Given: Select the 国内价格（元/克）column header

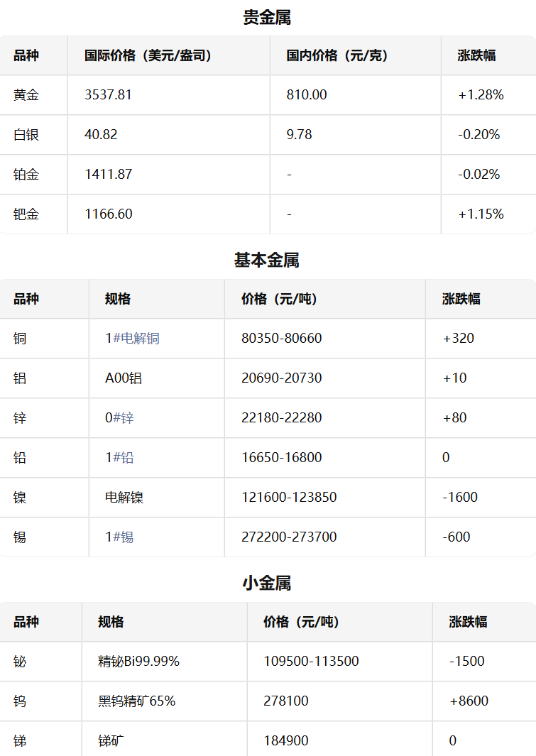Looking at the screenshot, I should point(337,55).
